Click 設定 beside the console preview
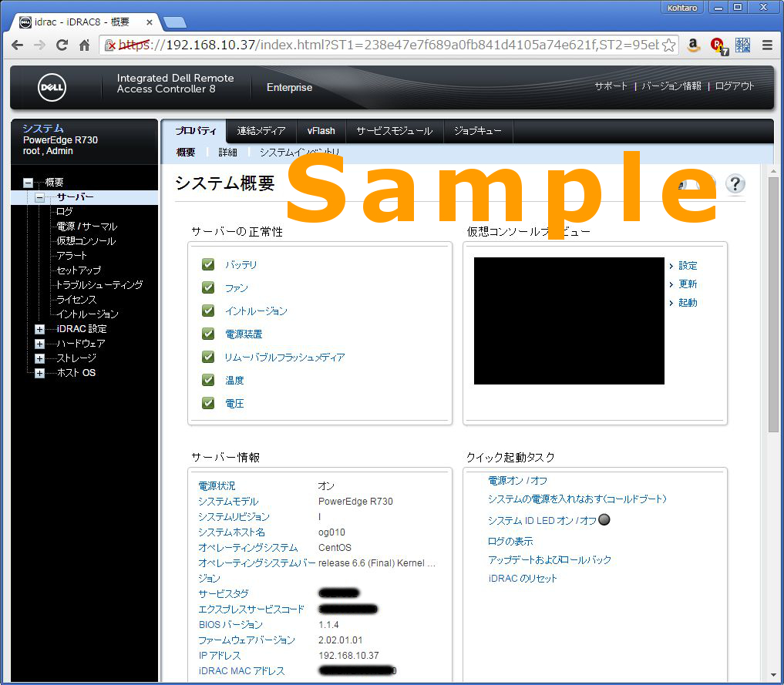 click(x=688, y=266)
